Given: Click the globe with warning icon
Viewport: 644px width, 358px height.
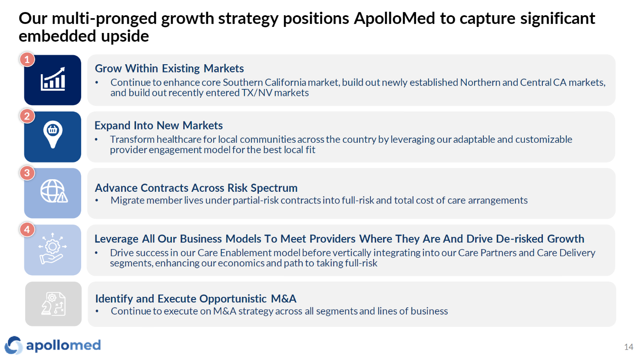Looking at the screenshot, I should [53, 191].
